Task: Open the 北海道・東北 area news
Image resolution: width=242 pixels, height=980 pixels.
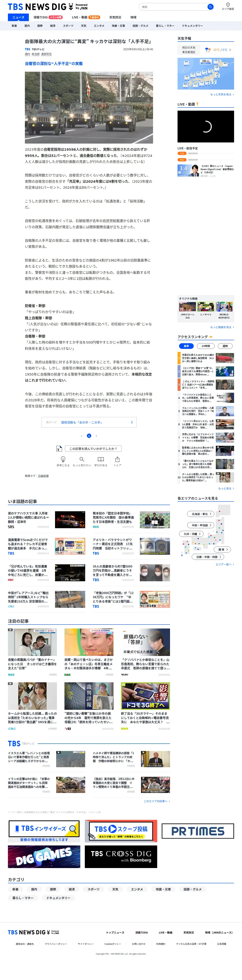Action: (201, 514)
